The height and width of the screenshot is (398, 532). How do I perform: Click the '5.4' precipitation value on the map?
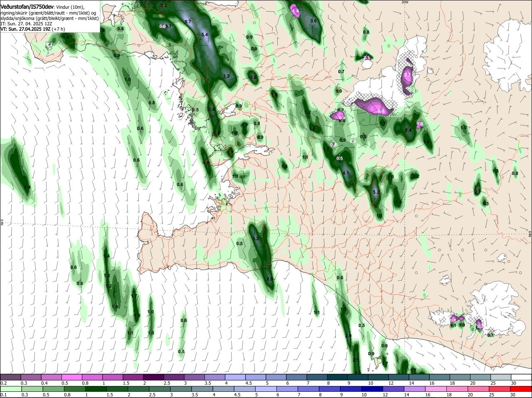coord(204,35)
